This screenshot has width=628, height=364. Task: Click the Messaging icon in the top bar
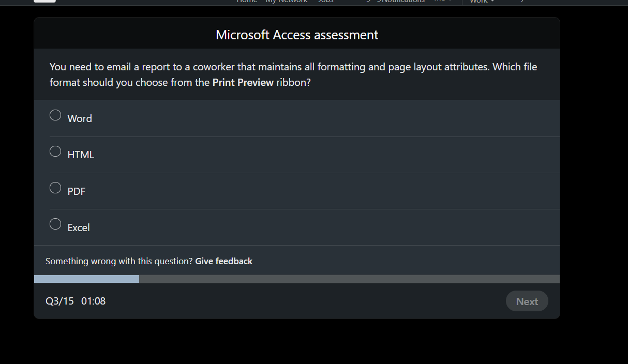pyautogui.click(x=365, y=2)
